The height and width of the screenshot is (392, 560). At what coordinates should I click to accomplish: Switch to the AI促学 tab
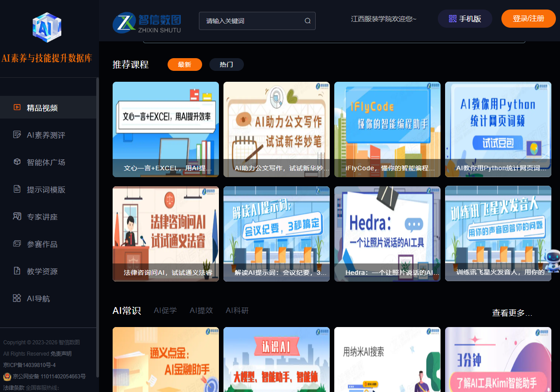point(165,311)
